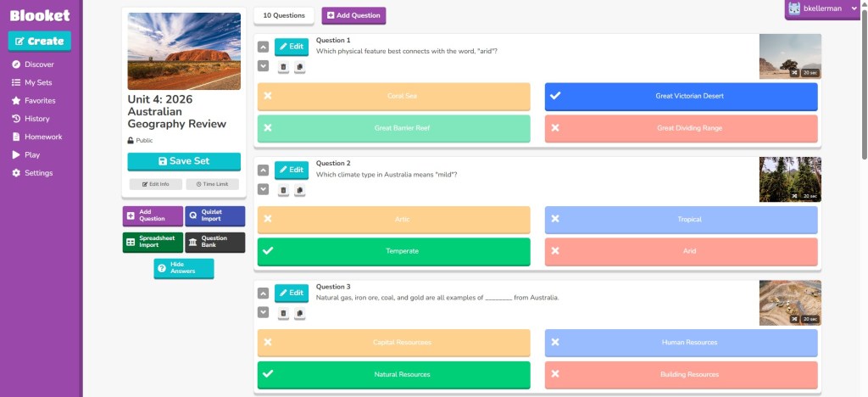Click the orange Coral Sea answer

click(393, 97)
